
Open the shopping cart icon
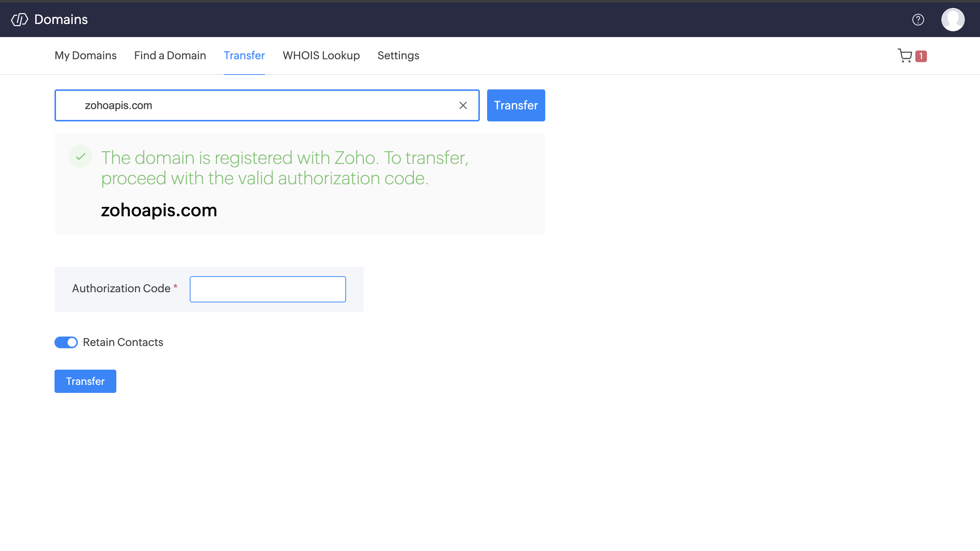pos(905,56)
